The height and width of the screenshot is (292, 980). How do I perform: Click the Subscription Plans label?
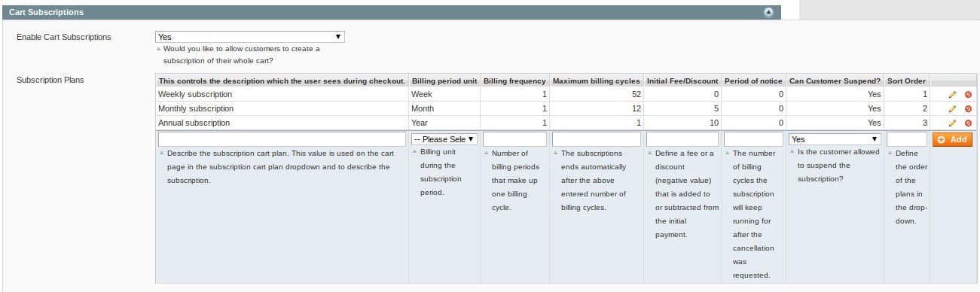point(50,79)
